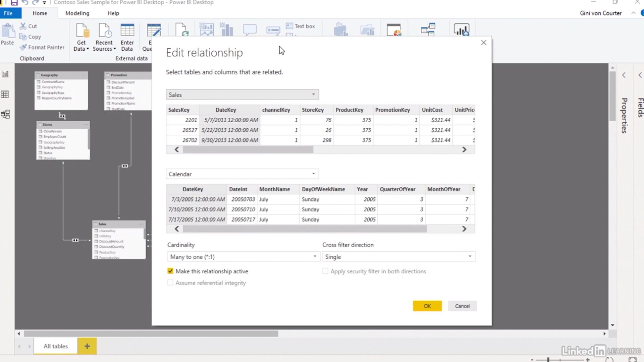644x362 pixels.
Task: Switch to the Modeling ribbon tab
Action: click(77, 13)
